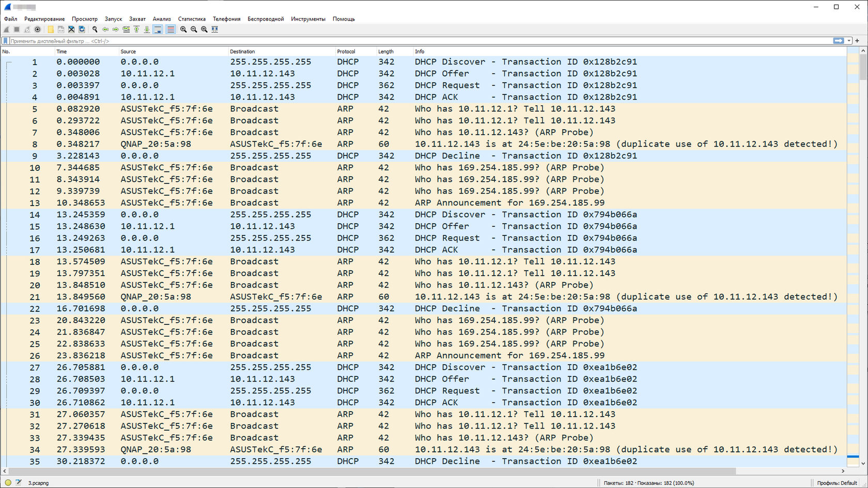Sort by the Time column header

tap(87, 52)
